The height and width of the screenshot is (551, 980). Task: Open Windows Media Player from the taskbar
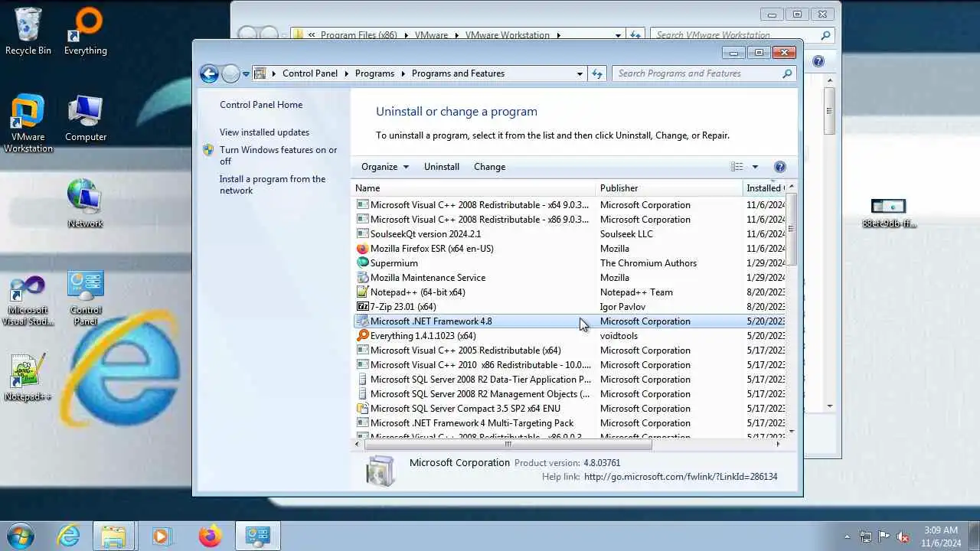click(x=161, y=536)
